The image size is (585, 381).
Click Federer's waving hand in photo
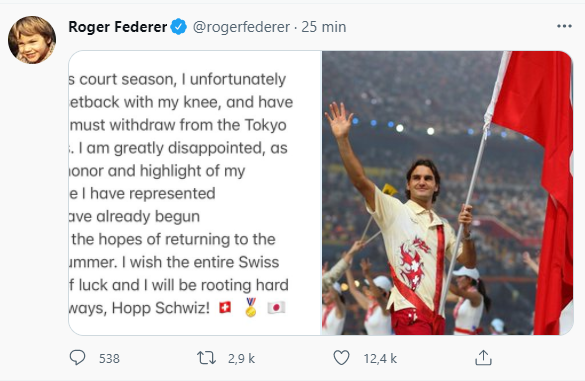pyautogui.click(x=338, y=120)
